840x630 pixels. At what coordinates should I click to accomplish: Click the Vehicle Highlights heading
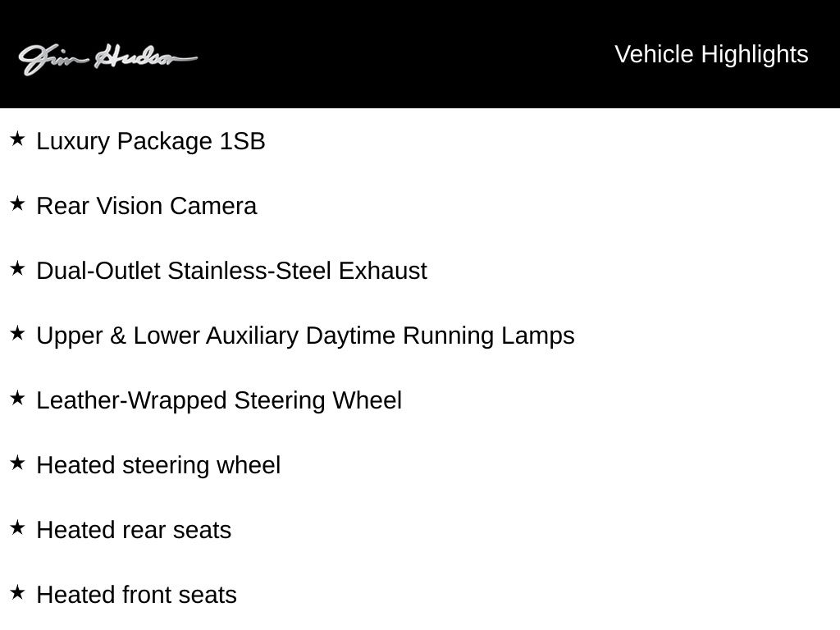point(710,54)
